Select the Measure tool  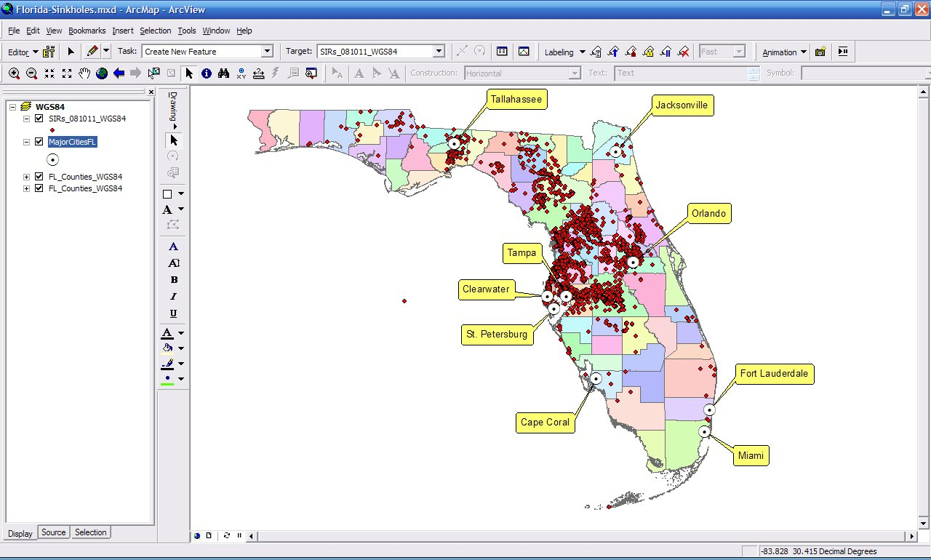pos(259,73)
